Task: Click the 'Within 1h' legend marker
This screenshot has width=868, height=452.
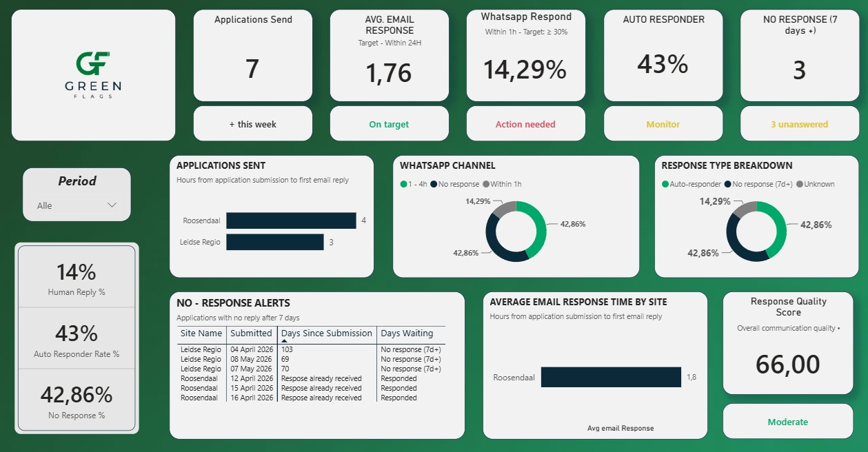Action: [485, 184]
